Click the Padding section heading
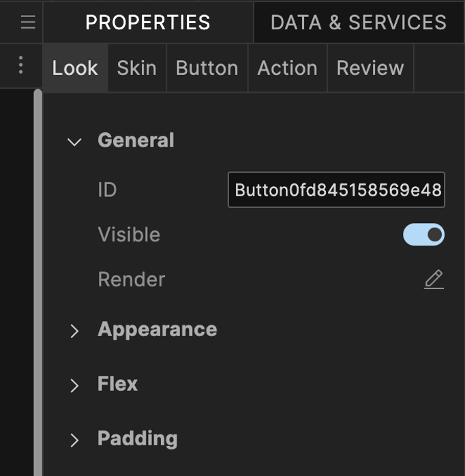This screenshot has height=476, width=465. pos(137,438)
